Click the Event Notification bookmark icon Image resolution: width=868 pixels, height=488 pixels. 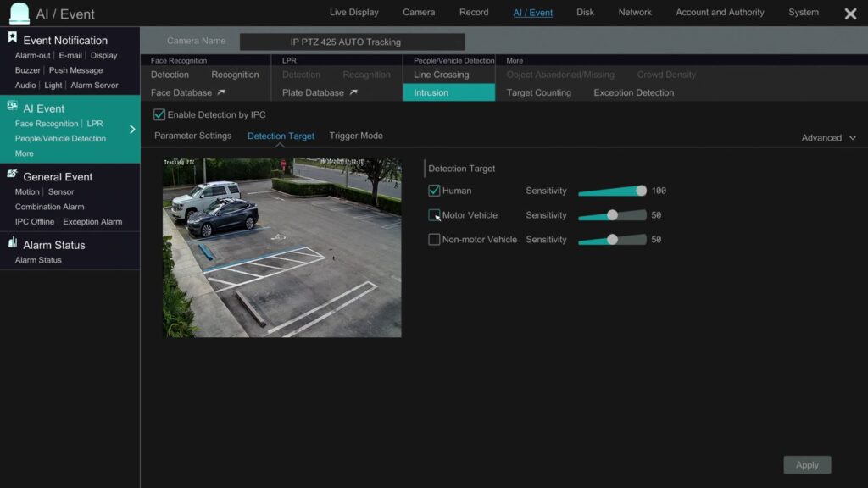12,37
